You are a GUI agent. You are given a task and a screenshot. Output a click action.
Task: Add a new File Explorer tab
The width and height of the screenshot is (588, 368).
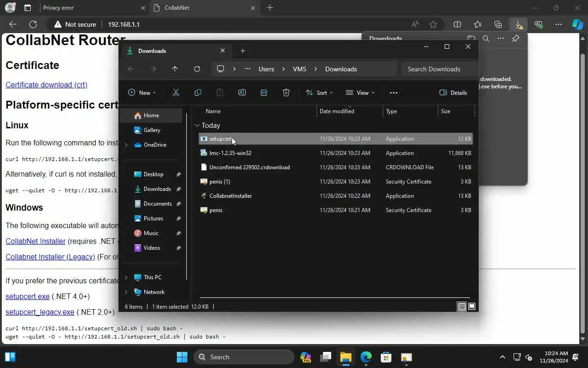point(243,51)
